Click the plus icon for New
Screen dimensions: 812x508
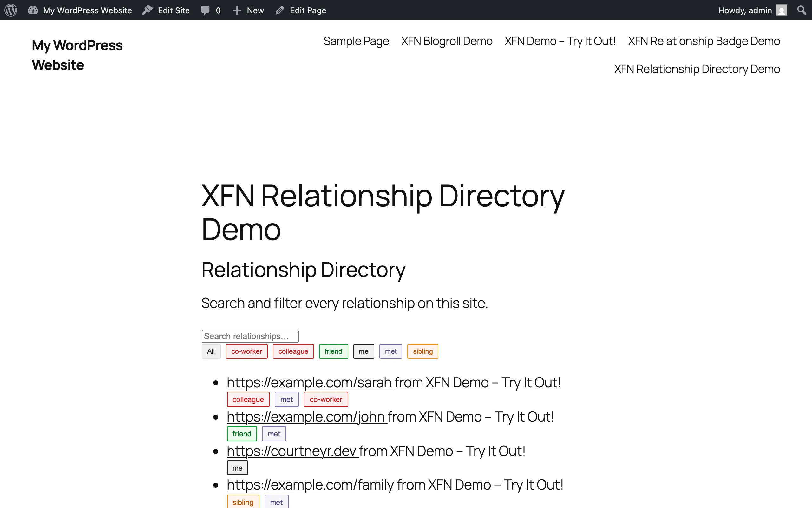[x=237, y=10]
